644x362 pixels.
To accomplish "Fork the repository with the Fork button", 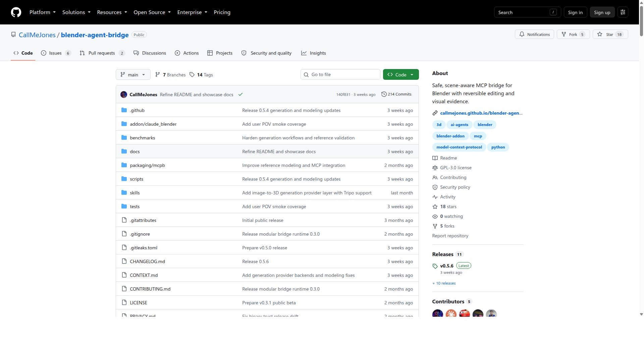I will click(x=573, y=35).
